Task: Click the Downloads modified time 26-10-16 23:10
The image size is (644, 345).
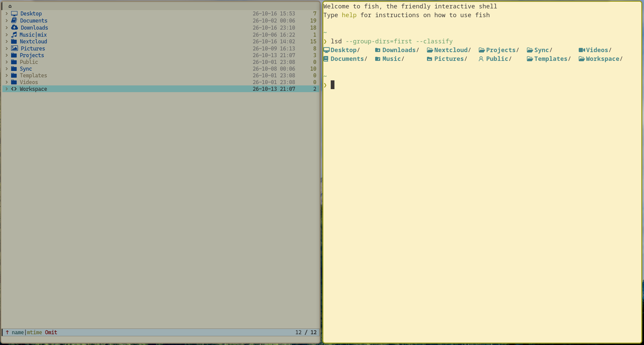Action: coord(274,28)
